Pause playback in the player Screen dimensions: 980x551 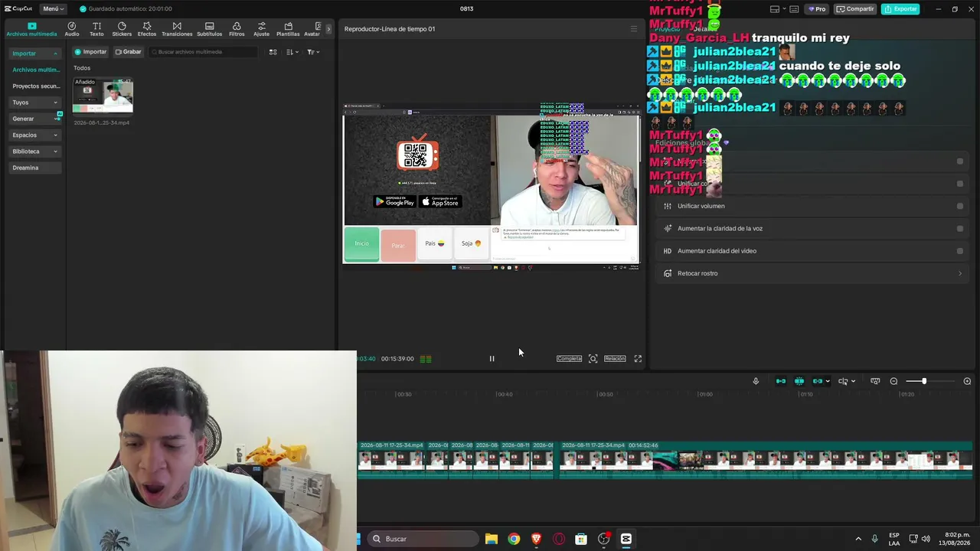[x=492, y=358]
